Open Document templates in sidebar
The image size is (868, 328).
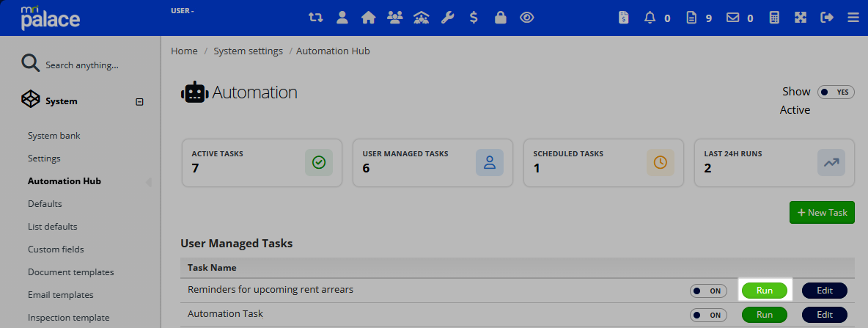pyautogui.click(x=71, y=272)
